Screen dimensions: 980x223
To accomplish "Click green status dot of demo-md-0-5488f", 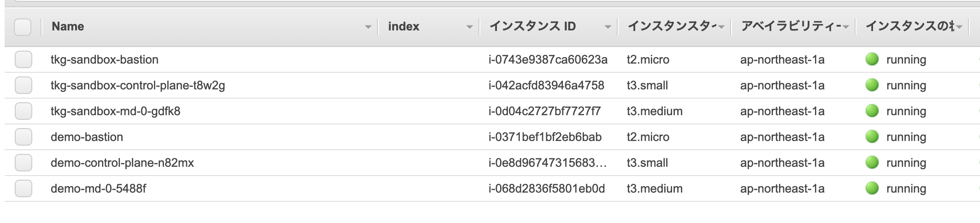I will (872, 188).
